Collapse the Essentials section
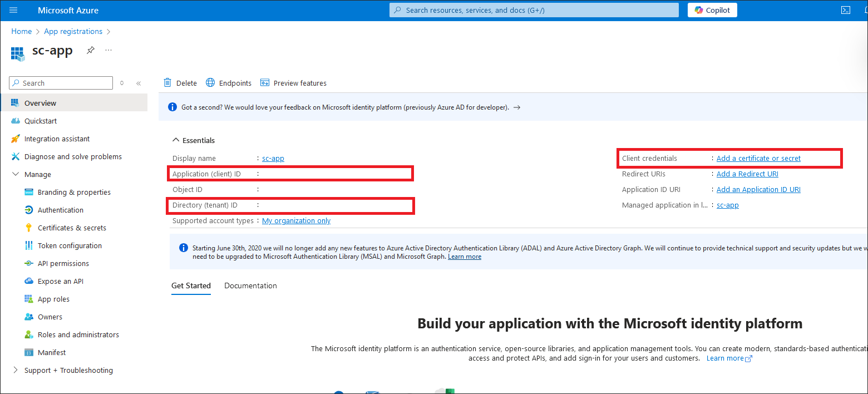Screen dimensions: 868x394 click(x=176, y=140)
